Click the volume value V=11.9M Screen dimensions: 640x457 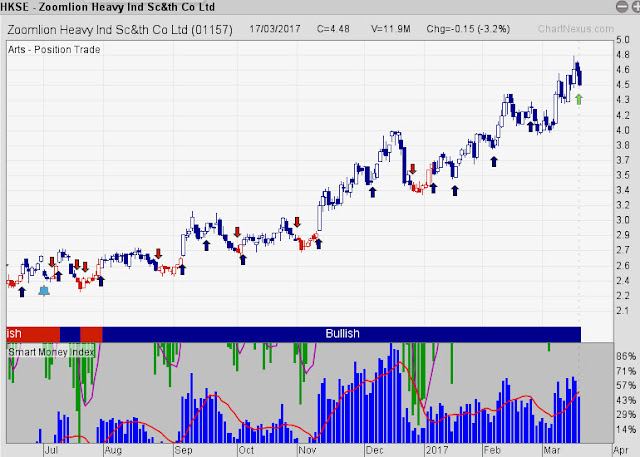tap(391, 29)
